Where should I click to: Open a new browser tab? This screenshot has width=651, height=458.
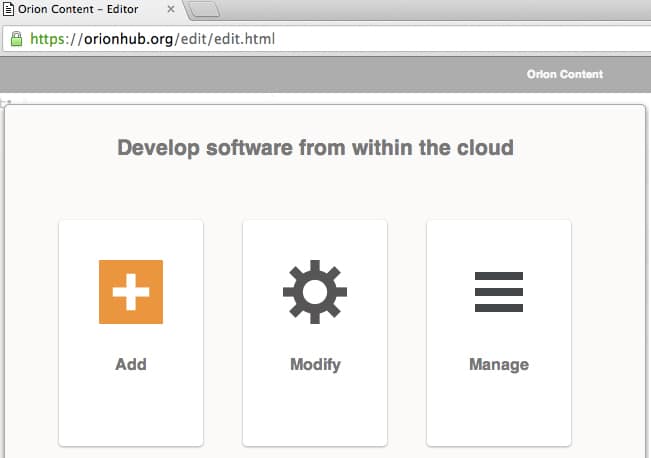click(203, 10)
